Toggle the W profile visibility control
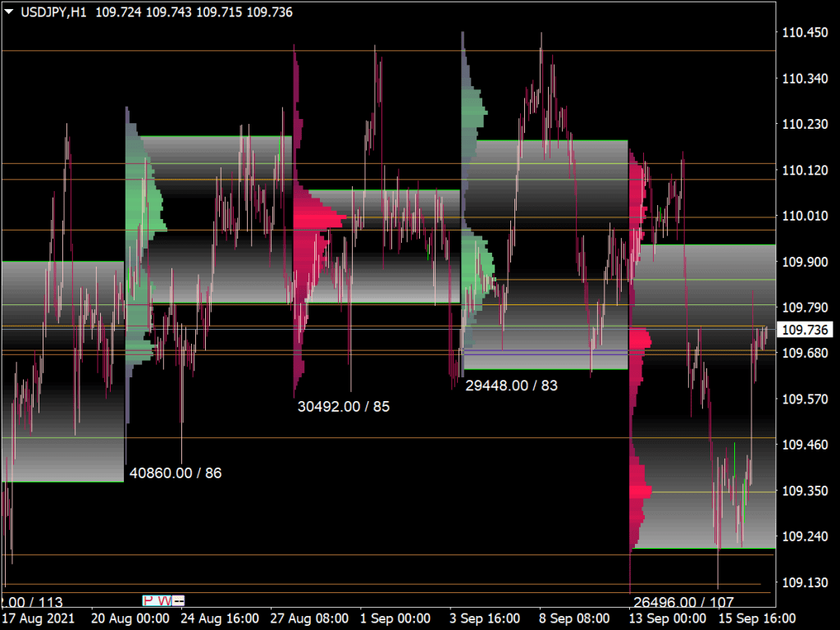The width and height of the screenshot is (840, 630). pyautogui.click(x=162, y=600)
